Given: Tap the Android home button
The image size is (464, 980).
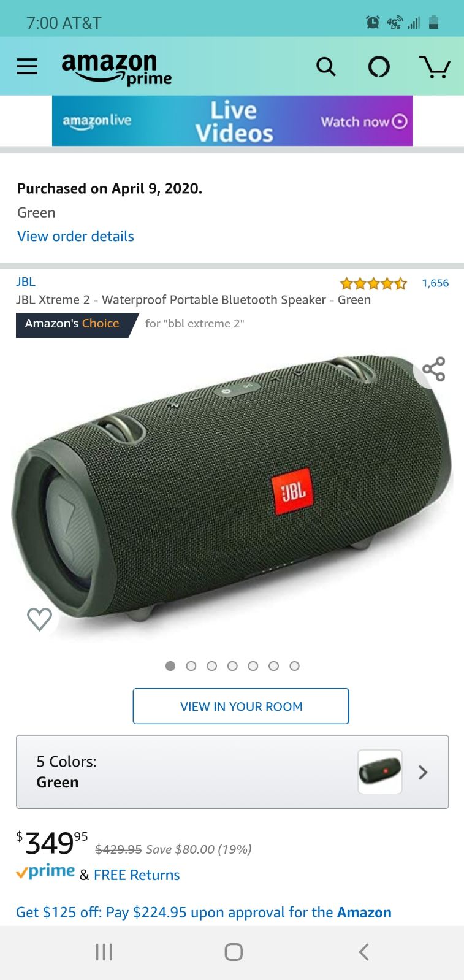Looking at the screenshot, I should 234,952.
